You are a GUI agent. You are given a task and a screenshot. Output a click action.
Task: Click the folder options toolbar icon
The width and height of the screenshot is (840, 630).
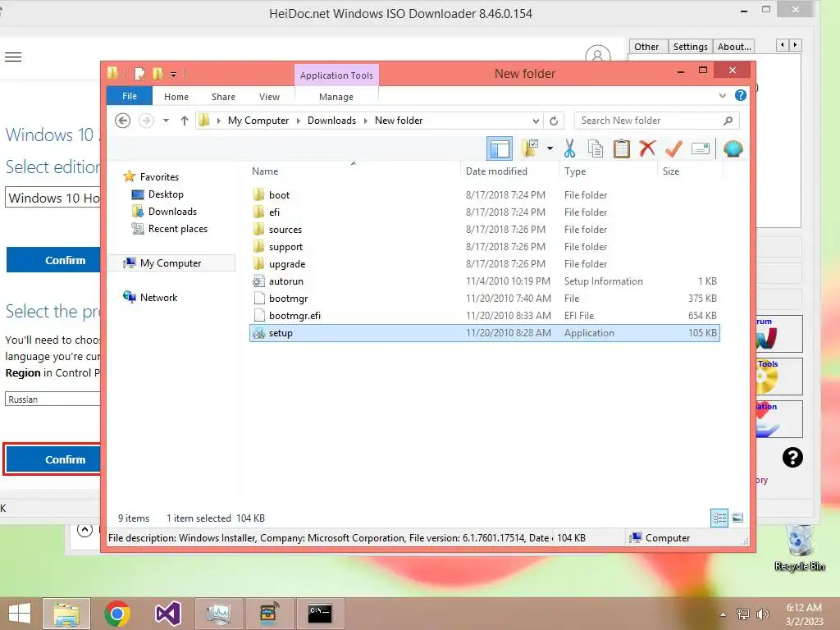(529, 148)
